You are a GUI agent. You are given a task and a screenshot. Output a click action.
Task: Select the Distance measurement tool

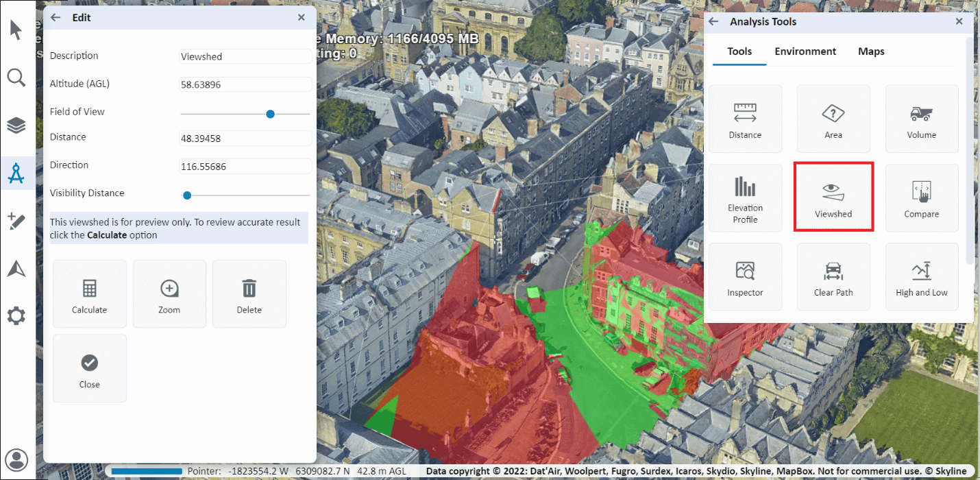[x=745, y=119]
